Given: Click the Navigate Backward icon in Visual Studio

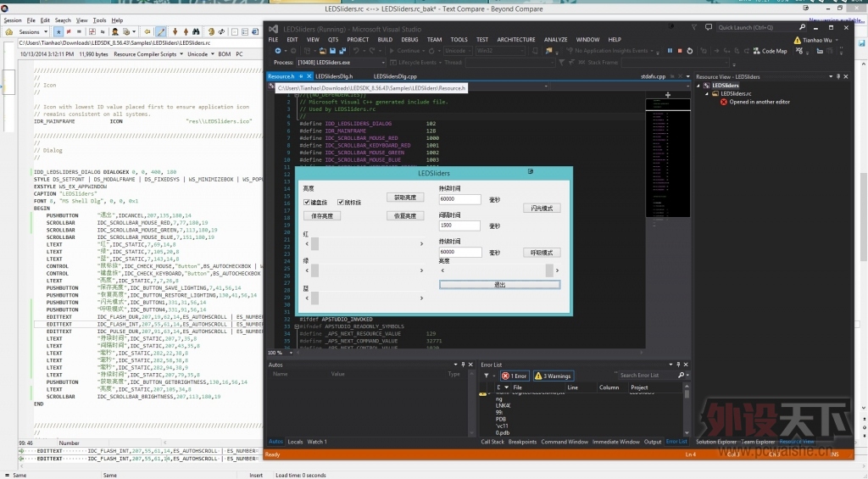Looking at the screenshot, I should pos(278,50).
